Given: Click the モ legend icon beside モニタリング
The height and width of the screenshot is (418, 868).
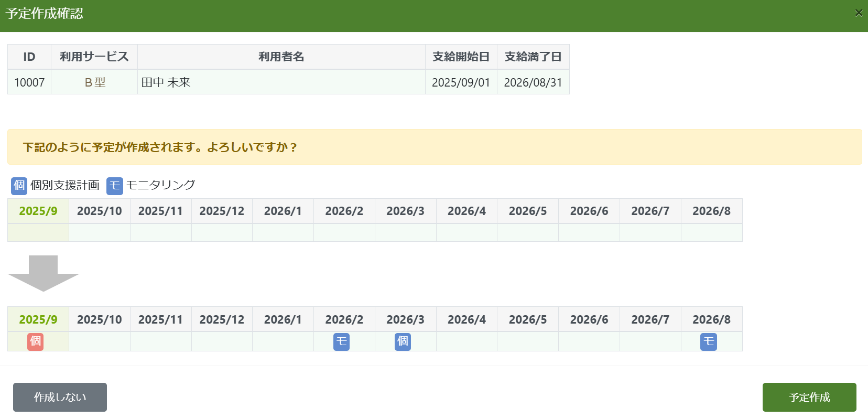Looking at the screenshot, I should point(114,186).
